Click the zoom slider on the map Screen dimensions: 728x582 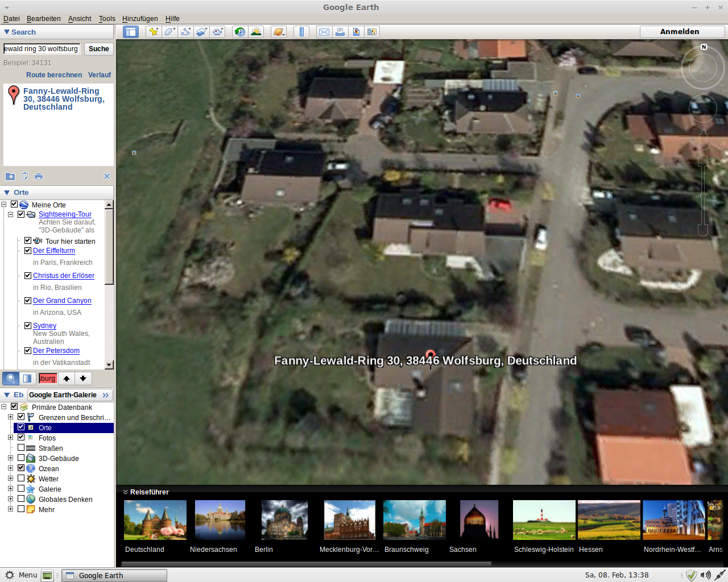703,196
